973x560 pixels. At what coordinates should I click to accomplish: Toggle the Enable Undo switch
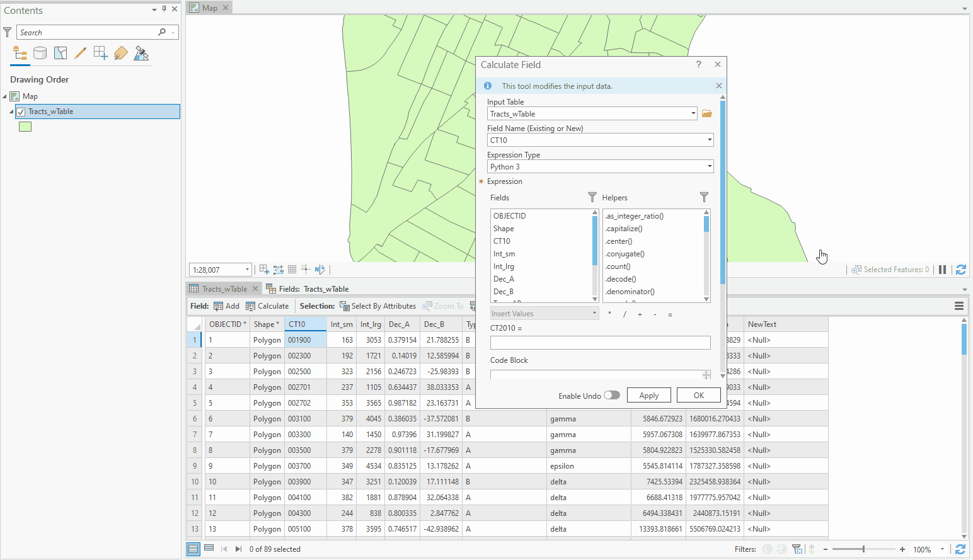click(611, 395)
